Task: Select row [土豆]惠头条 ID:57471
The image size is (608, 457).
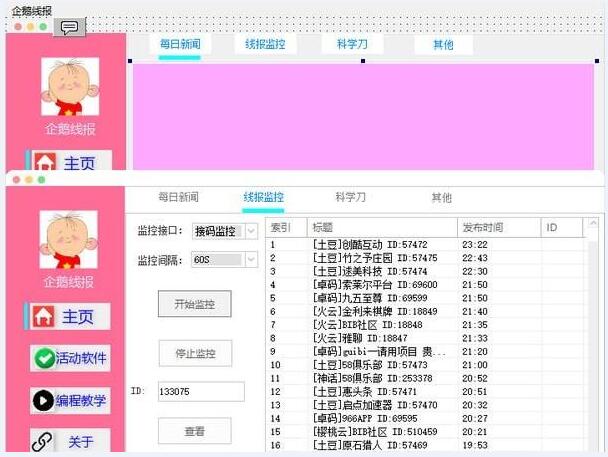Action: pyautogui.click(x=427, y=392)
